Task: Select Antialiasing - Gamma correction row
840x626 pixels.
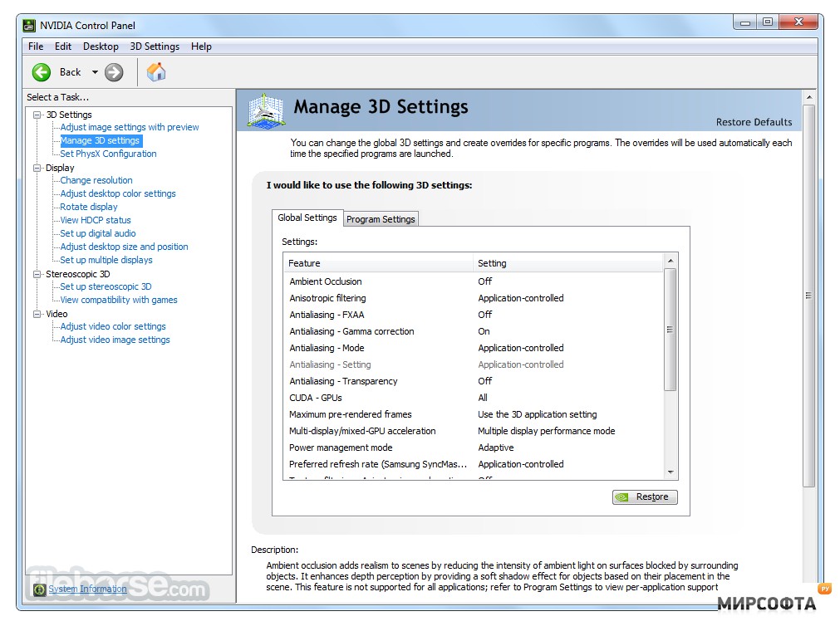Action: coord(474,331)
